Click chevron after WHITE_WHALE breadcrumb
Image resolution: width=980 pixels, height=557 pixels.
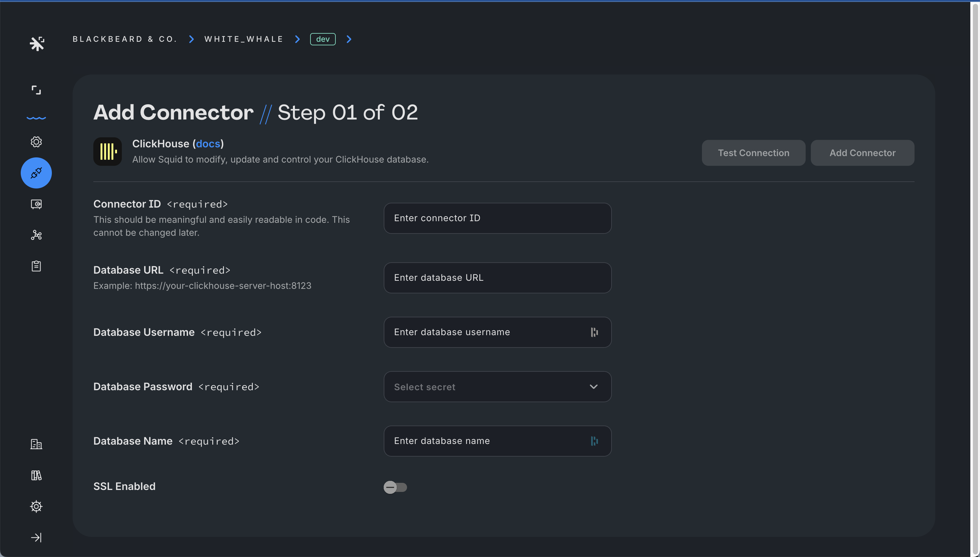pyautogui.click(x=297, y=40)
